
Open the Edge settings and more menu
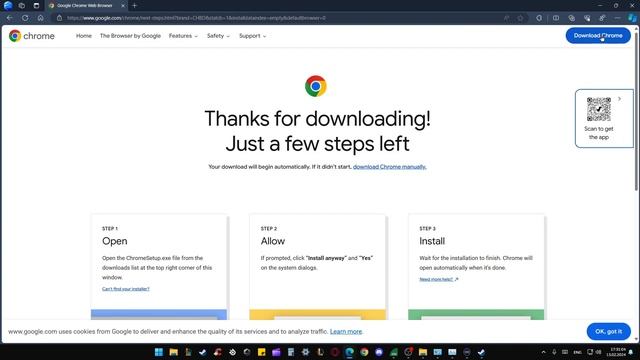(x=617, y=18)
